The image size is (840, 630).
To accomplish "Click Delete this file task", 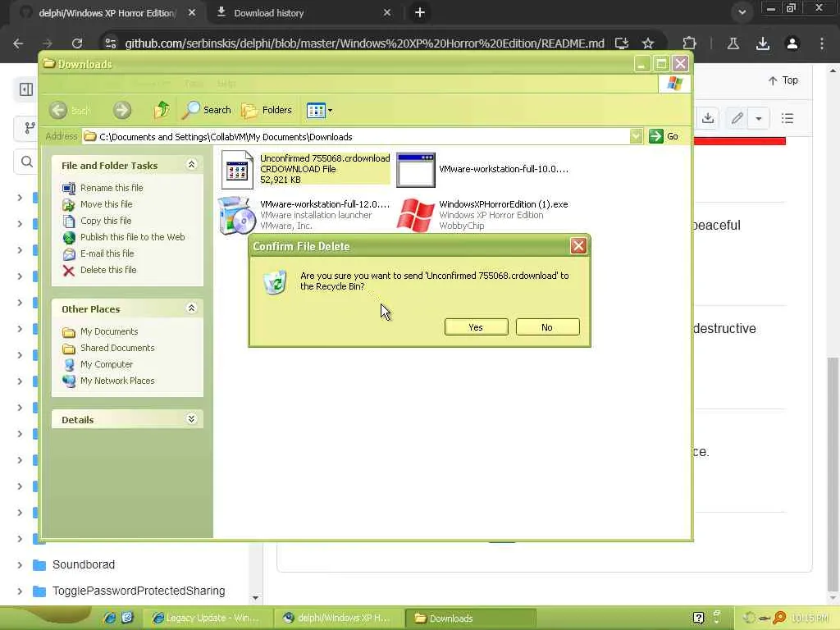I will click(x=108, y=270).
